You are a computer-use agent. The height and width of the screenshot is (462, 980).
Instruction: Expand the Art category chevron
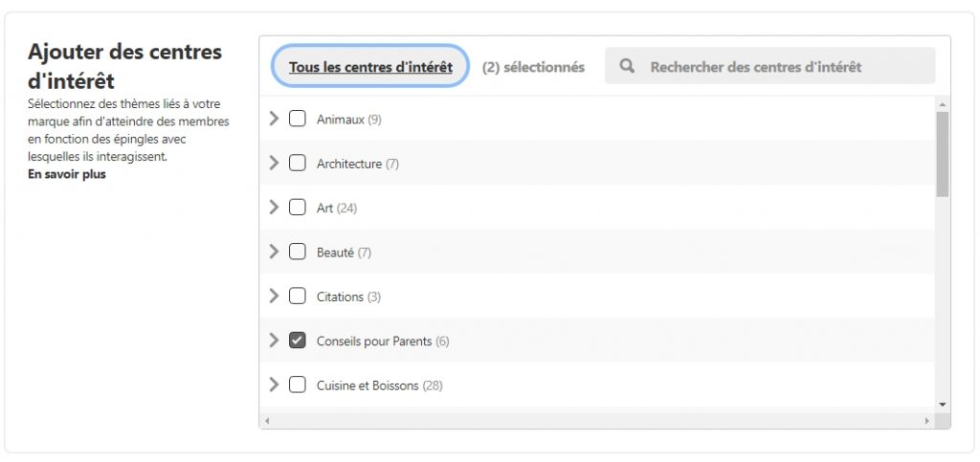pos(275,208)
